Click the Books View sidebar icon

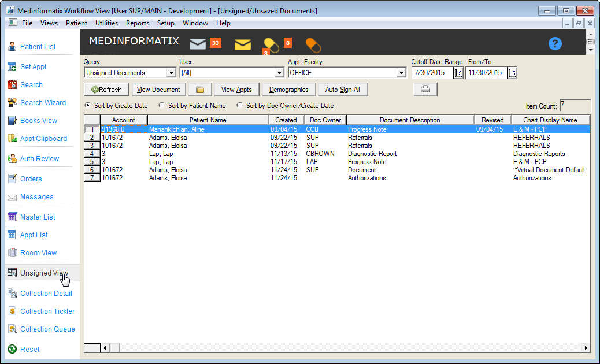click(12, 120)
